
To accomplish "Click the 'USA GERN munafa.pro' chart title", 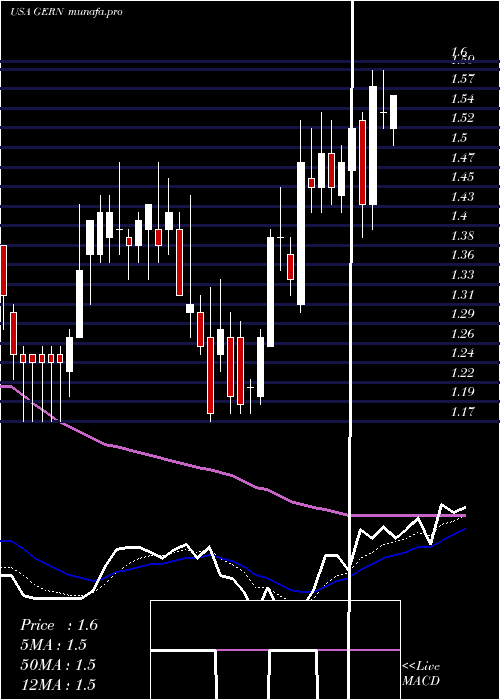I will click(66, 12).
